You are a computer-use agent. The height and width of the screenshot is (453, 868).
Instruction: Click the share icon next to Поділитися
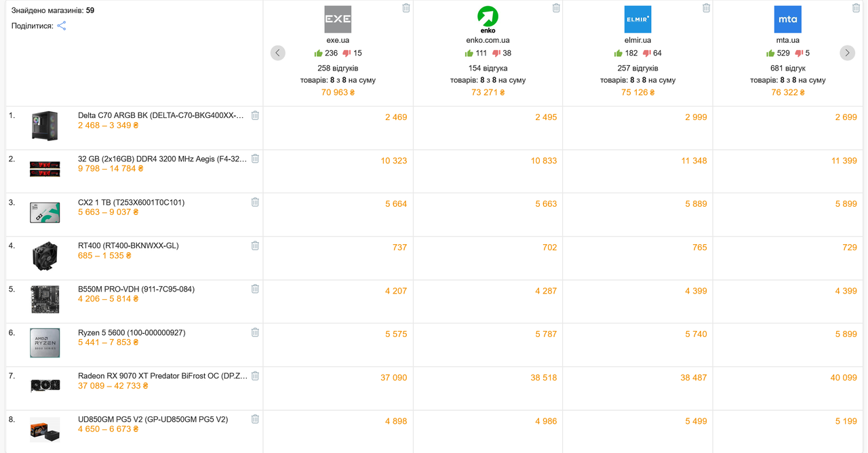61,26
